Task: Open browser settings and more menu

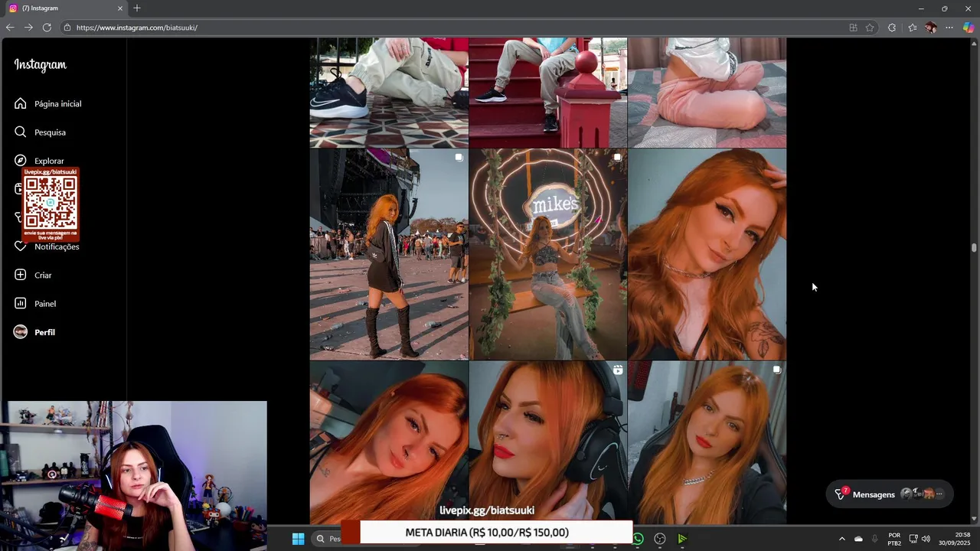Action: tap(949, 28)
